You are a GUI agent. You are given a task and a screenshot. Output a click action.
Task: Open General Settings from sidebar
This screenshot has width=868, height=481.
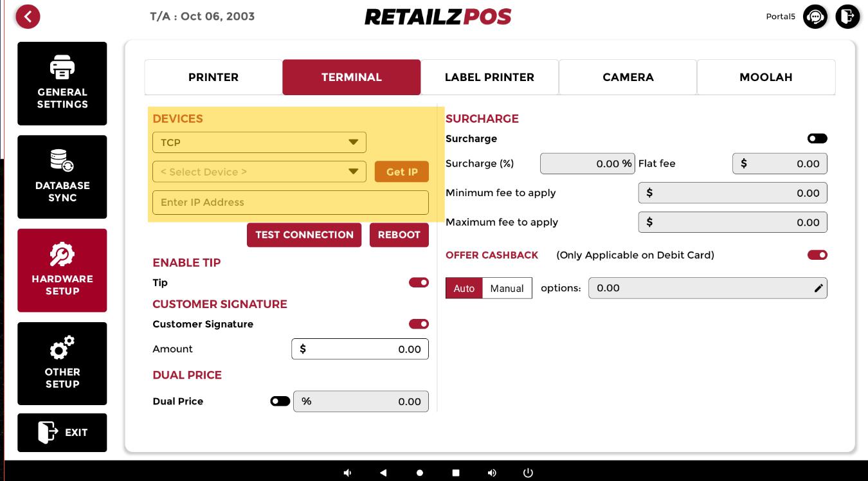tap(62, 84)
